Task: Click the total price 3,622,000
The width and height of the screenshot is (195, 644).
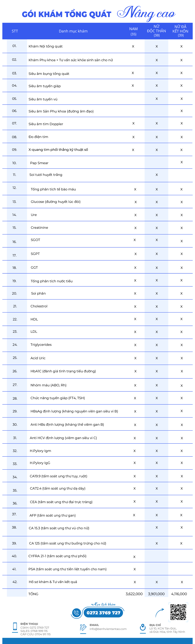Action: 134,594
